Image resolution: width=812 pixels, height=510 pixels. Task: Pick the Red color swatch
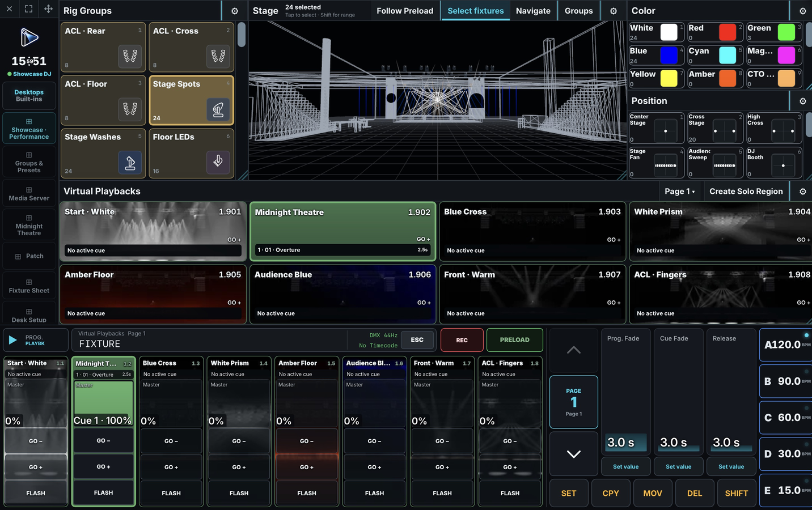pos(728,32)
